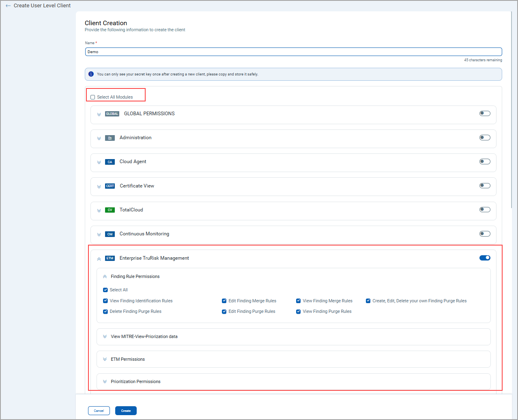Check the Select All Modules checkbox

pos(92,97)
